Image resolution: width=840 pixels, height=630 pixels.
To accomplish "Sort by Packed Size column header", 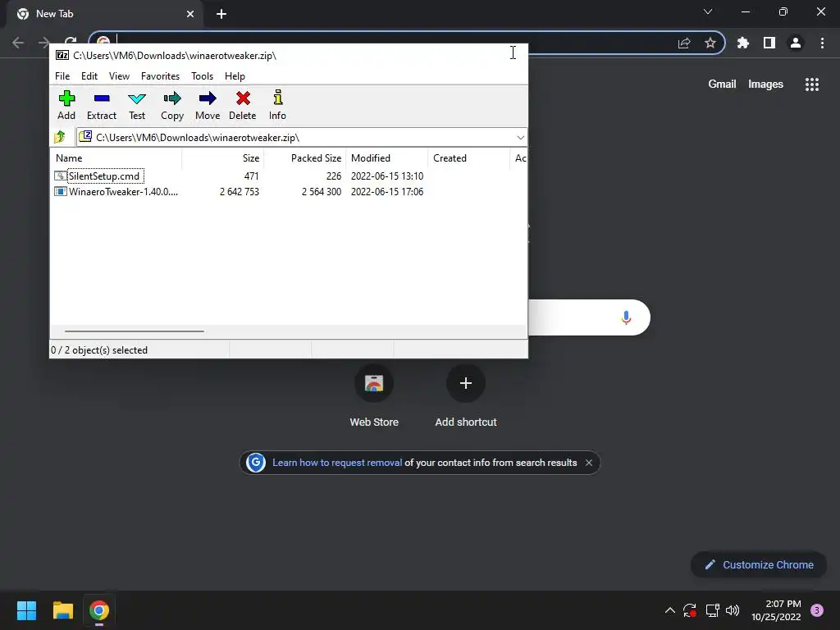I will (x=305, y=158).
